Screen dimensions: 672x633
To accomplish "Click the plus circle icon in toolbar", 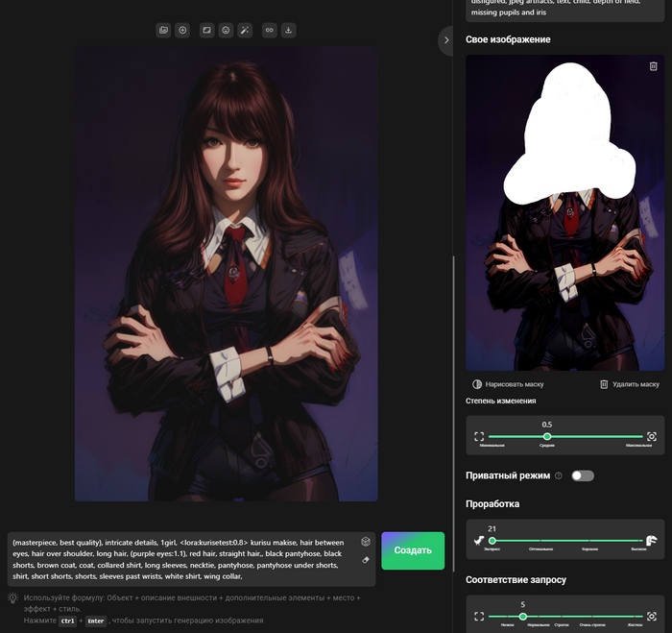I will click(x=182, y=30).
